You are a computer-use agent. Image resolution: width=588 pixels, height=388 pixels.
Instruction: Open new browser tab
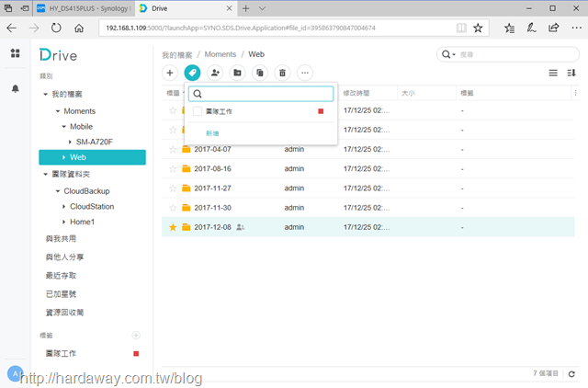click(x=245, y=8)
